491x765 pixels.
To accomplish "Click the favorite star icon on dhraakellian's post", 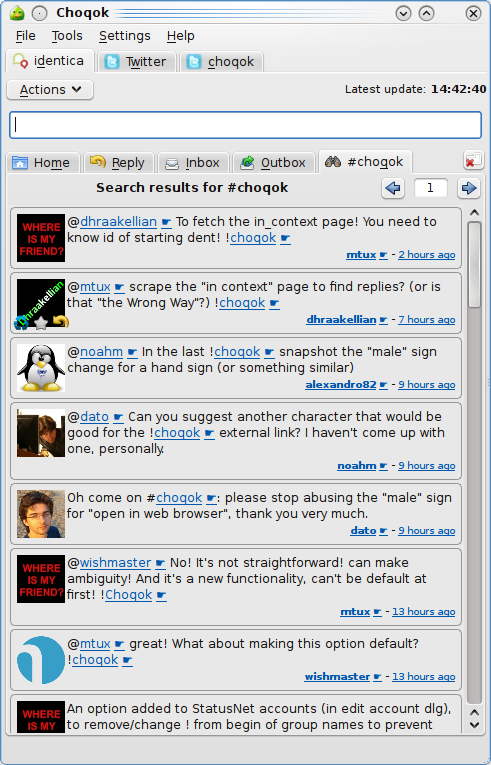I will [x=41, y=322].
